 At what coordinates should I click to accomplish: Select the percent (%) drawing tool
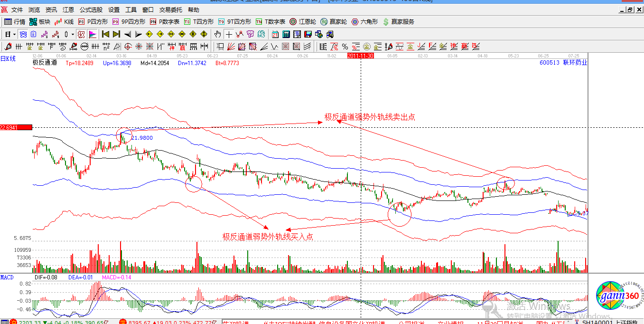(x=345, y=47)
